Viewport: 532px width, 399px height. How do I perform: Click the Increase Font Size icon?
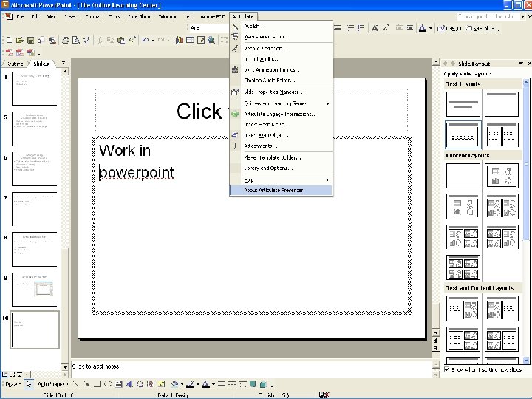(375, 28)
